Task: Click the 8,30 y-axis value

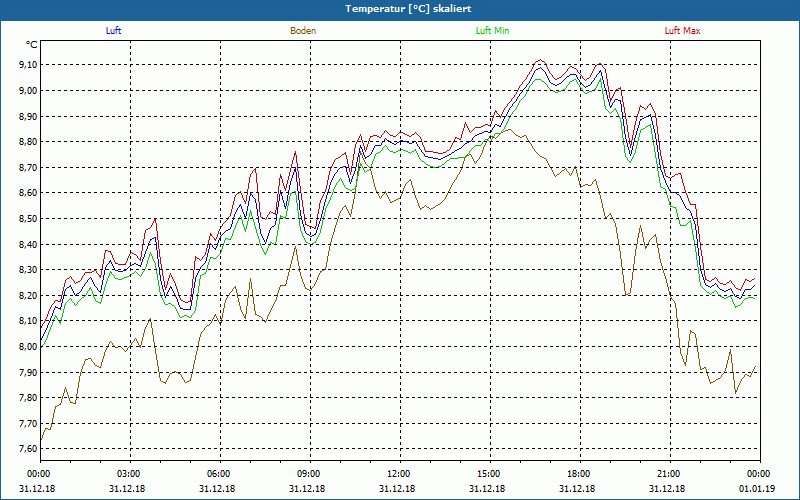Action: click(x=28, y=270)
